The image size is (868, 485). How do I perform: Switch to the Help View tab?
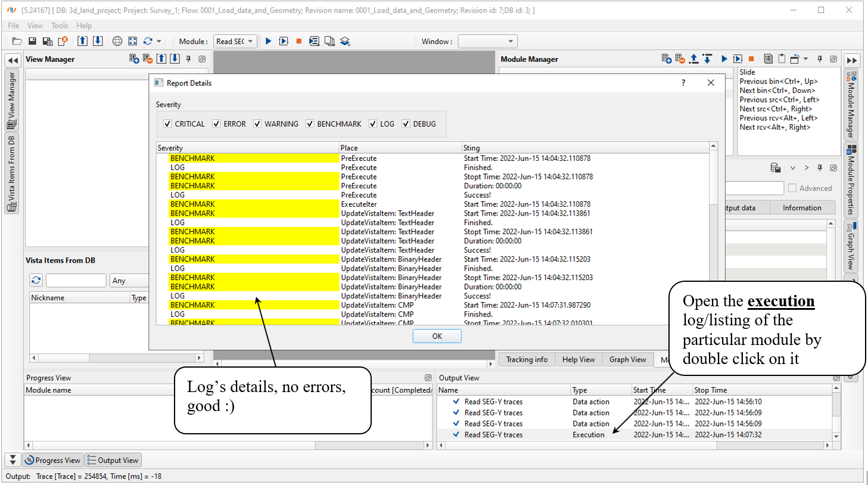tap(578, 359)
